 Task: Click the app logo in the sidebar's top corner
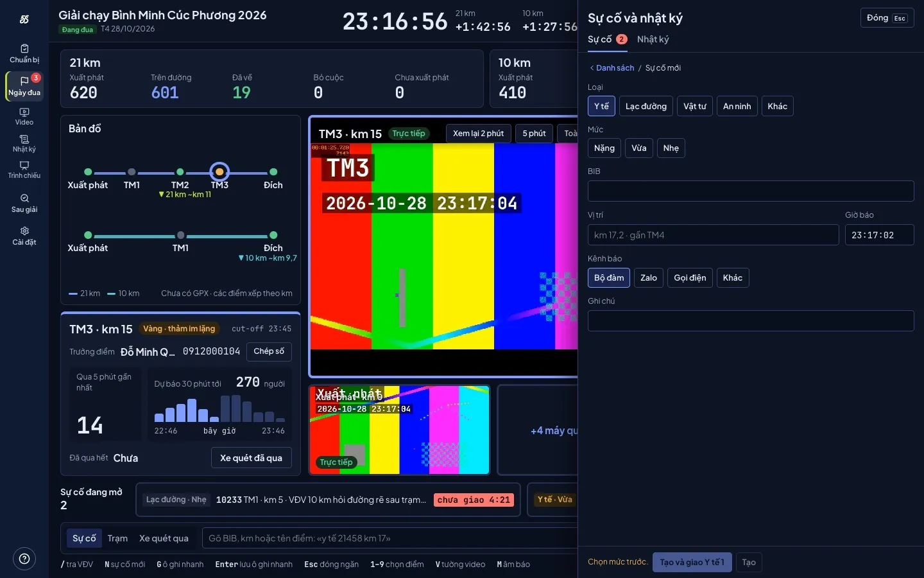24,19
